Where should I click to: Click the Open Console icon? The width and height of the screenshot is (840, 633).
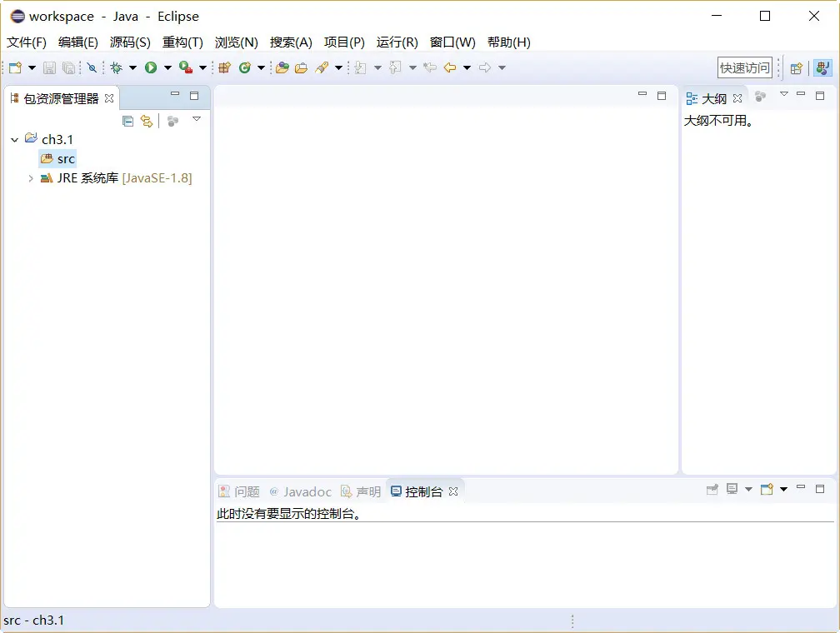[x=767, y=489]
